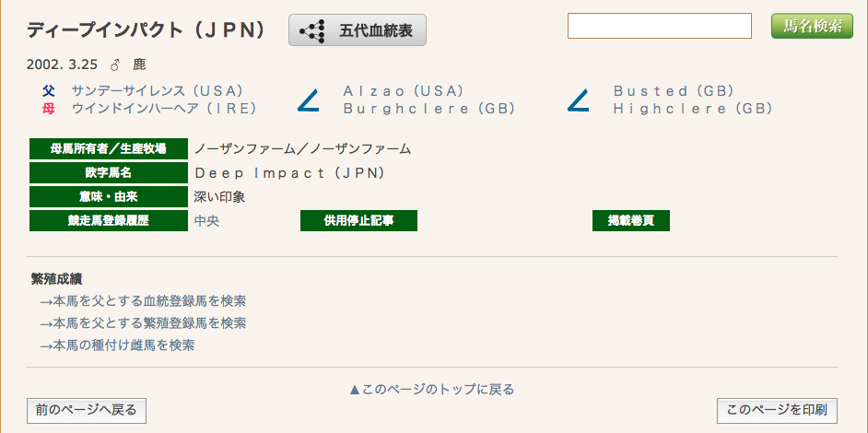Click the red 母 dam icon
The image size is (868, 433).
pos(49,109)
